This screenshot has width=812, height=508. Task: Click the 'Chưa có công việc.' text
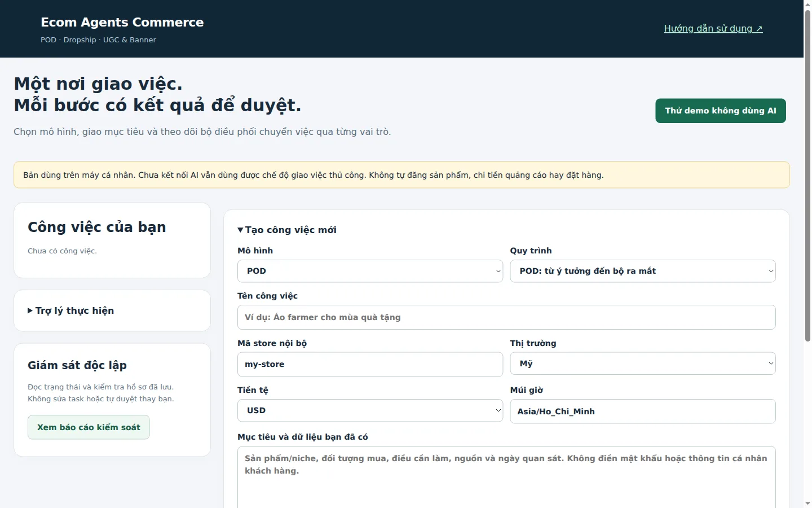point(62,251)
